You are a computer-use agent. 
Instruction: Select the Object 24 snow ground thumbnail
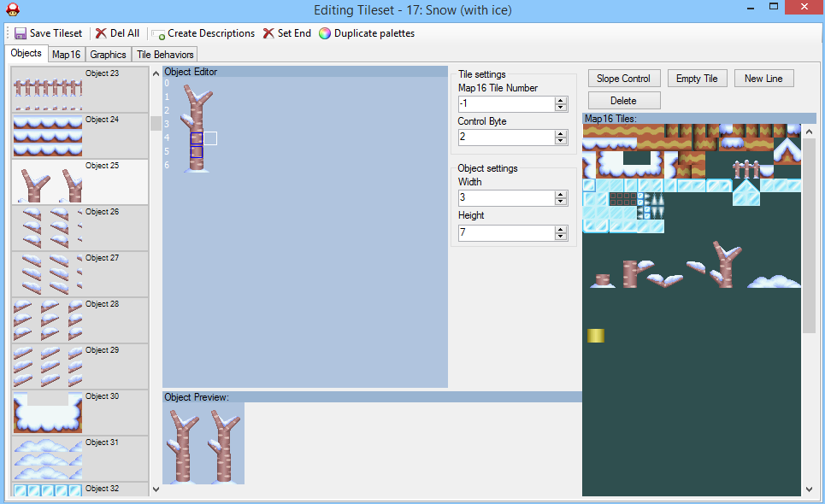tap(48, 136)
